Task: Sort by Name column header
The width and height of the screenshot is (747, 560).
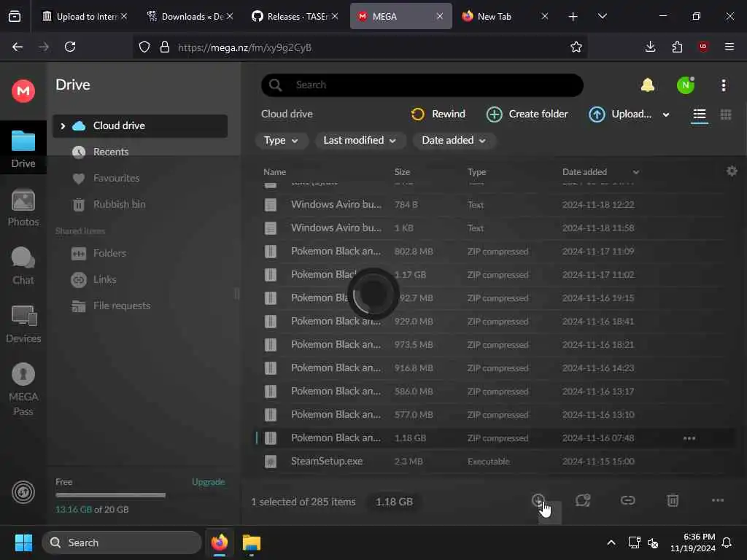Action: (x=274, y=172)
